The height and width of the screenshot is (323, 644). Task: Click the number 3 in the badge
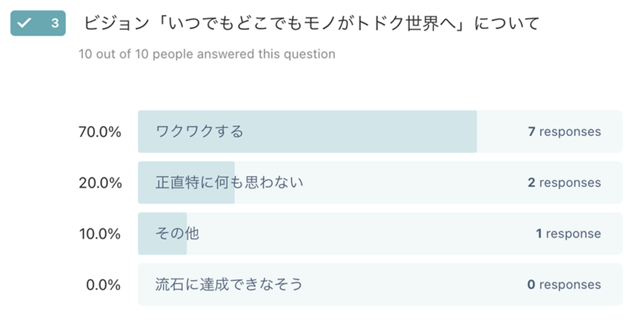pos(55,23)
